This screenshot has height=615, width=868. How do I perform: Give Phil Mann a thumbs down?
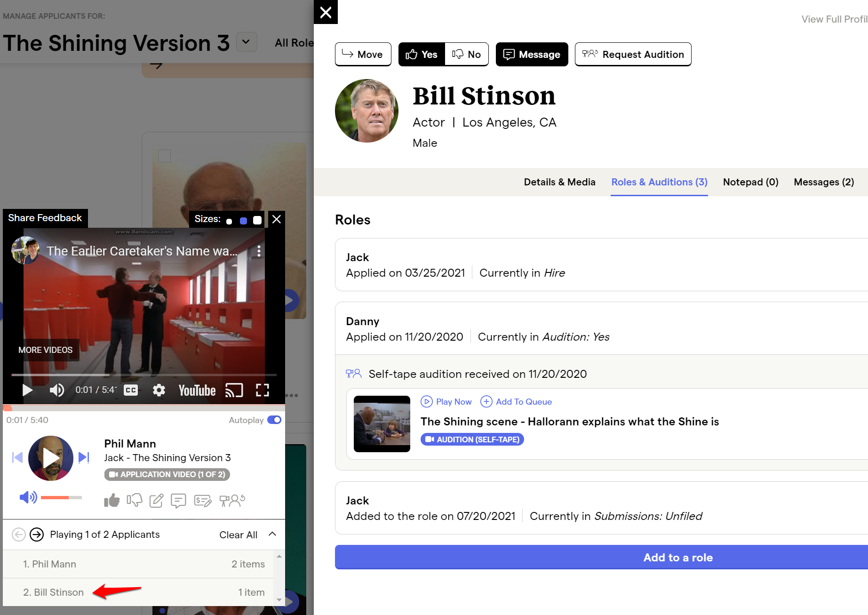pyautogui.click(x=135, y=500)
